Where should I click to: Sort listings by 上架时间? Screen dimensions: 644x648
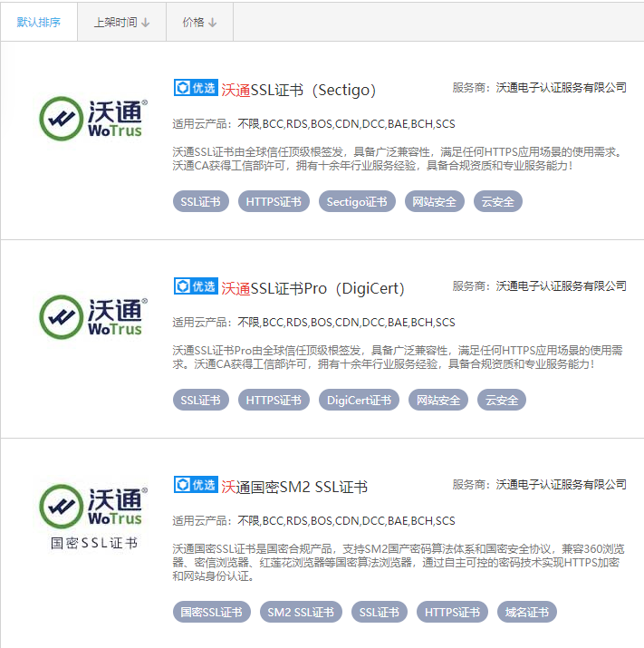pyautogui.click(x=121, y=22)
